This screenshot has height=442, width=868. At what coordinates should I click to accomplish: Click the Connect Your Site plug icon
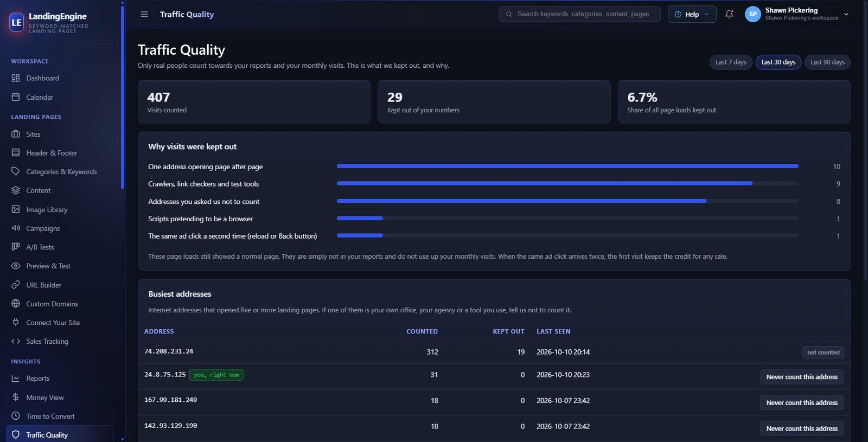click(16, 322)
